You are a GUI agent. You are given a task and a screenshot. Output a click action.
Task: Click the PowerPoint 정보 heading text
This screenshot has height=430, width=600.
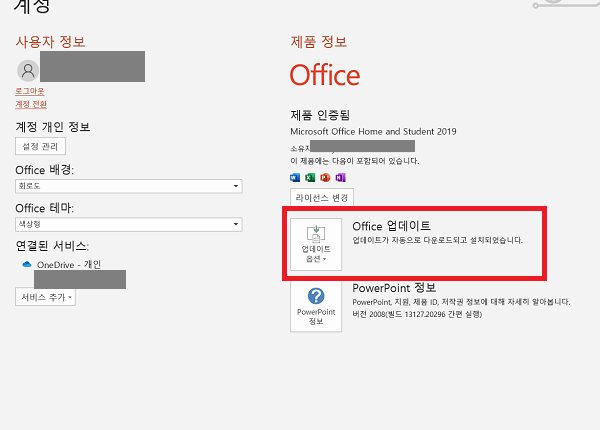[x=394, y=288]
